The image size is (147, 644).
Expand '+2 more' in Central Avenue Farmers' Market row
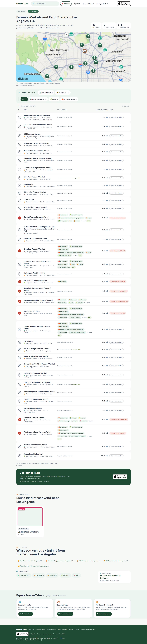tap(83, 221)
